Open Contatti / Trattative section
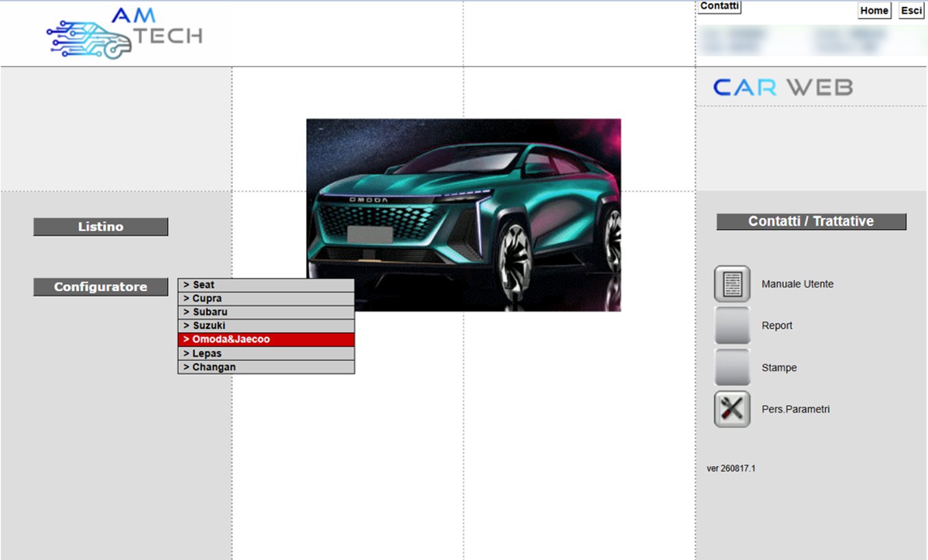 (x=811, y=222)
